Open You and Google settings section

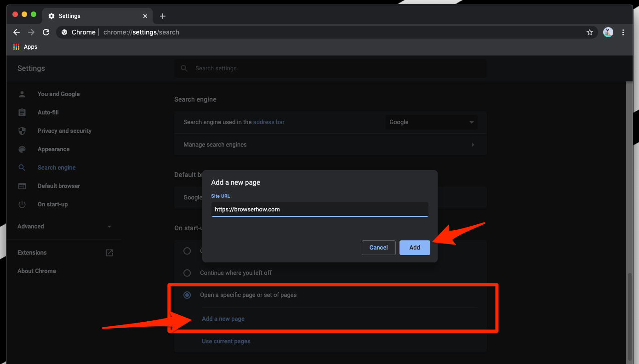click(59, 94)
